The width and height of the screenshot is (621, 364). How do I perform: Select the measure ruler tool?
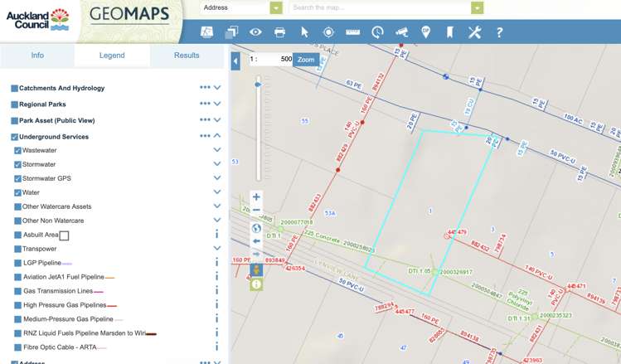(352, 32)
